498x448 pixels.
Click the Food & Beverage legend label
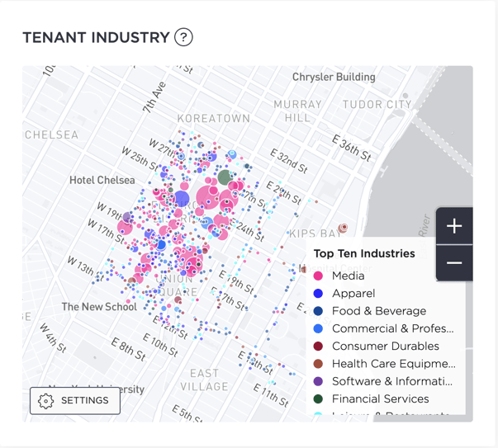379,311
